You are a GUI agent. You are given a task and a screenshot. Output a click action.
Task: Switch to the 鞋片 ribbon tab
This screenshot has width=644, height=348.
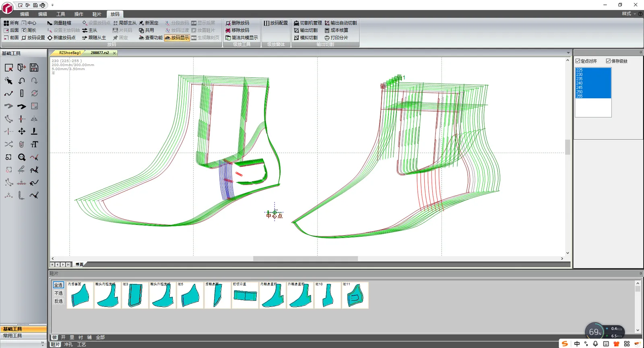(97, 14)
